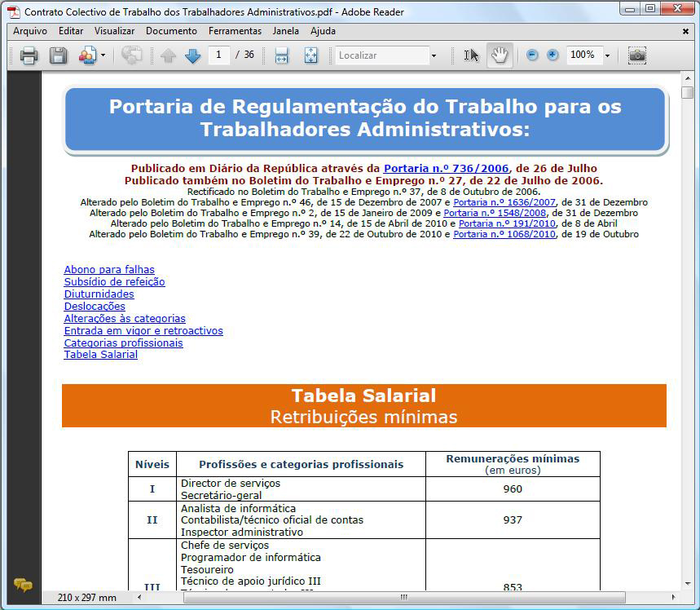Open the Ferramentas menu

pyautogui.click(x=235, y=31)
